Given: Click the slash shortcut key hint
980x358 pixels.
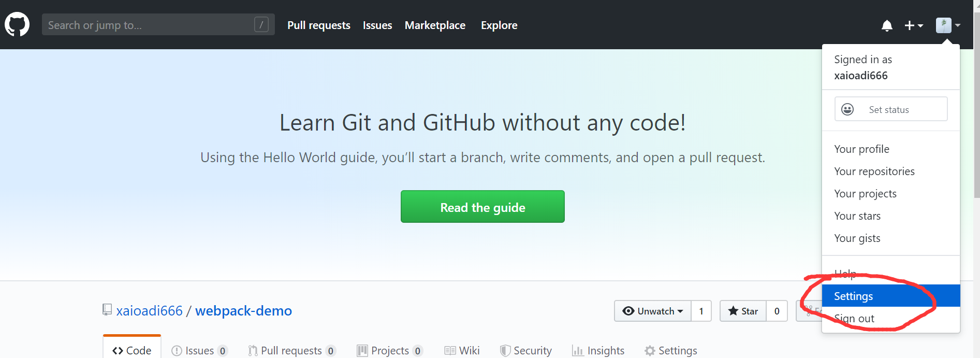Looking at the screenshot, I should click(x=261, y=24).
